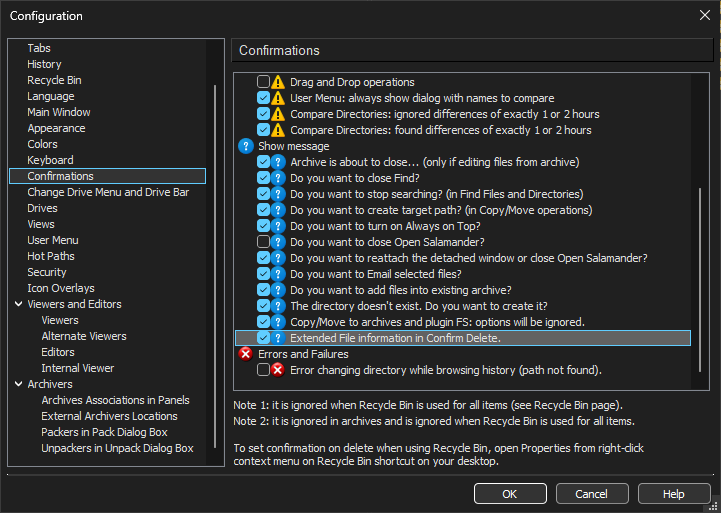Select External Archivers Locations in tree
Viewport: 721px width, 513px height.
[x=109, y=416]
